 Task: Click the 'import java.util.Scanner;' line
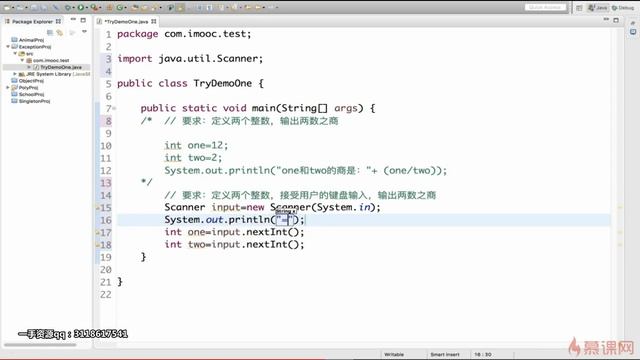click(190, 59)
